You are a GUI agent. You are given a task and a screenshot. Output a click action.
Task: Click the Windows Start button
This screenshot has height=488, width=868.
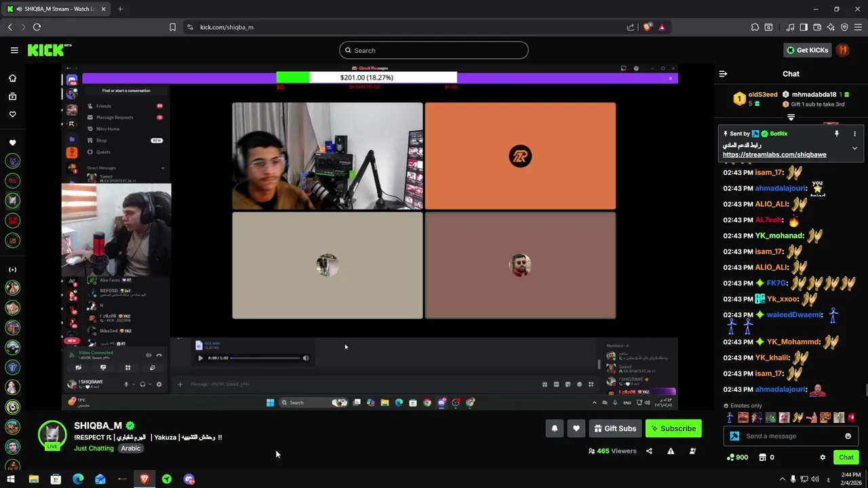pos(11,479)
